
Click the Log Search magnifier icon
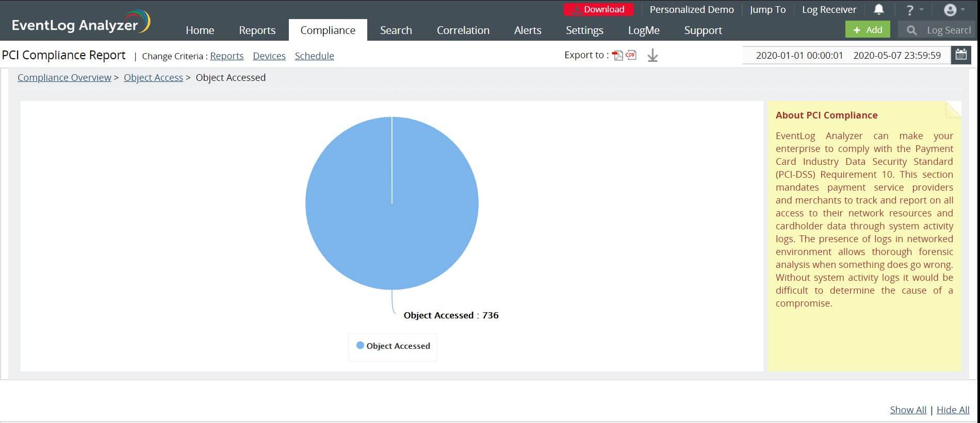[911, 30]
